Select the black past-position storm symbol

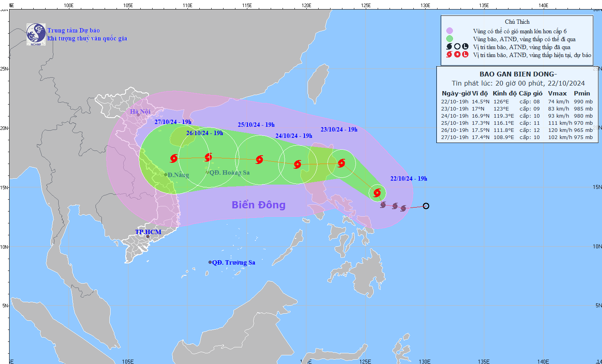pyautogui.click(x=383, y=206)
